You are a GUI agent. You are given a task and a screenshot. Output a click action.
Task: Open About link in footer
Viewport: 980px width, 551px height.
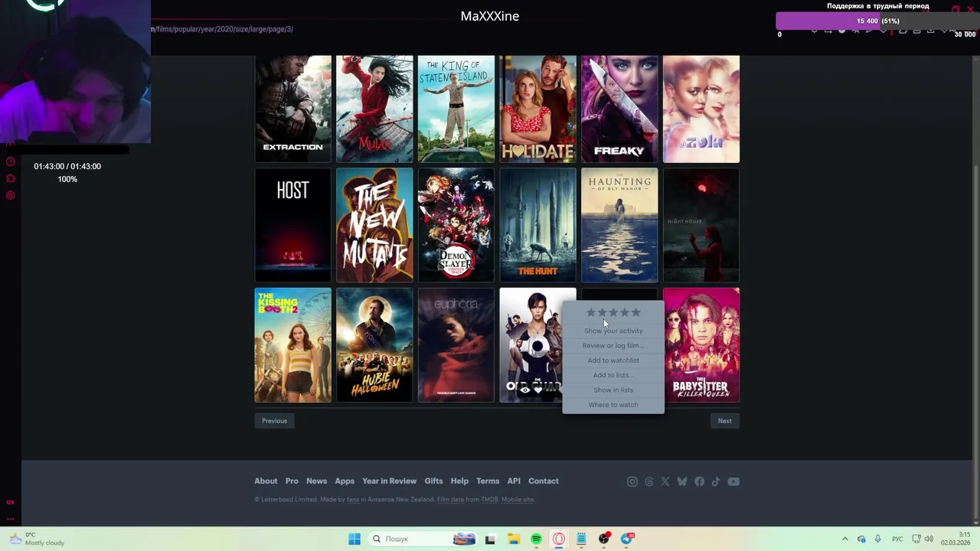(266, 481)
